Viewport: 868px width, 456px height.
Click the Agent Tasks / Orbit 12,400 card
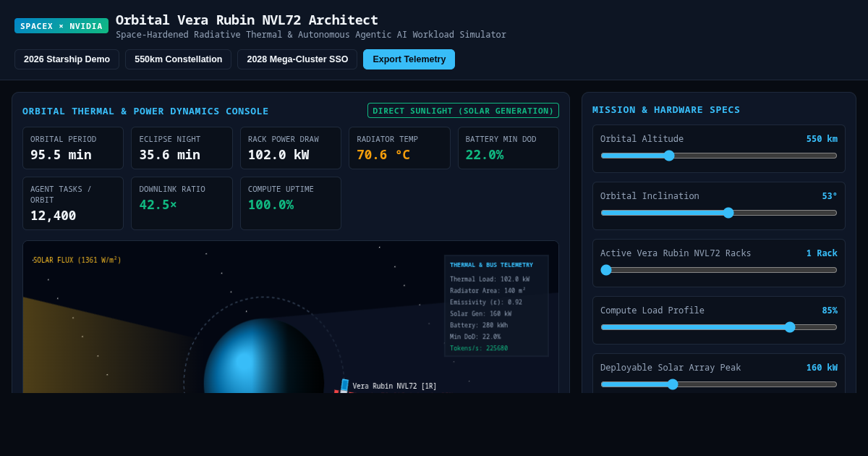73,203
